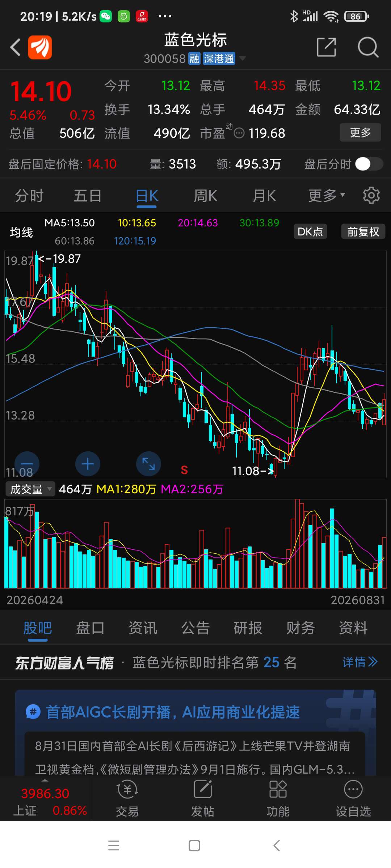This screenshot has height=868, width=391.
Task: Tap the status bar overflow dots icon
Action: click(165, 16)
